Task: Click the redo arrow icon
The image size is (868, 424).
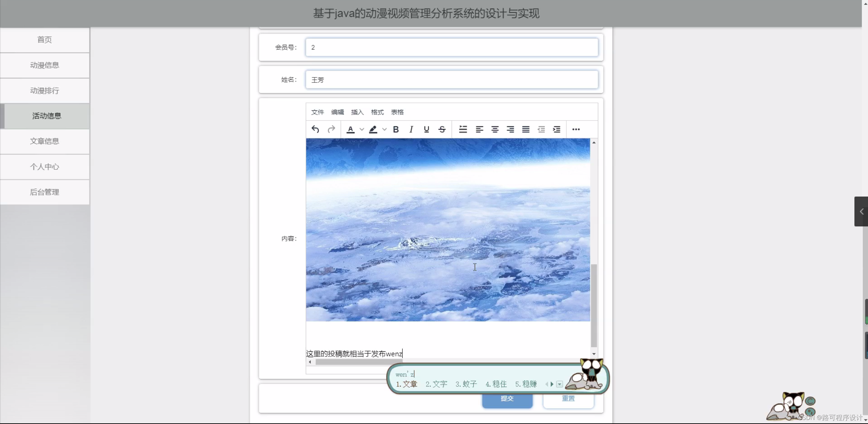Action: (331, 129)
